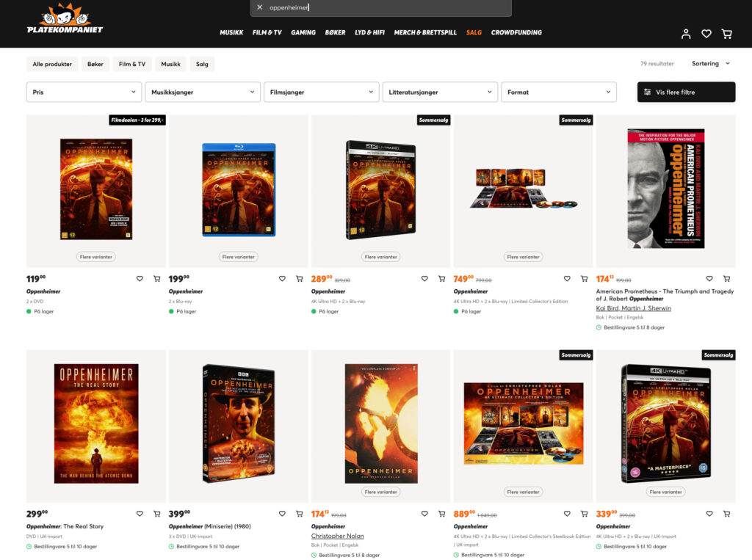The width and height of the screenshot is (752, 560).
Task: Favorite the Oppenheimer Miniserie (1980)
Action: click(x=282, y=514)
